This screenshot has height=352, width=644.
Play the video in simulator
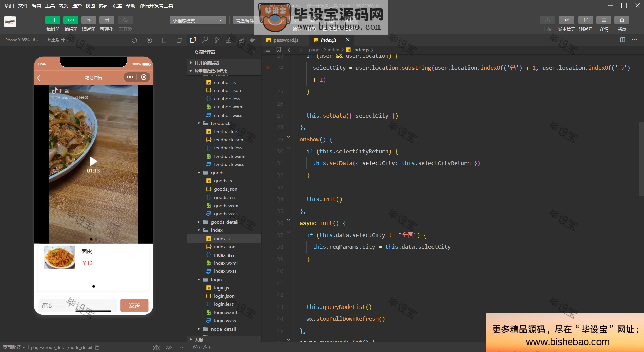tap(93, 161)
